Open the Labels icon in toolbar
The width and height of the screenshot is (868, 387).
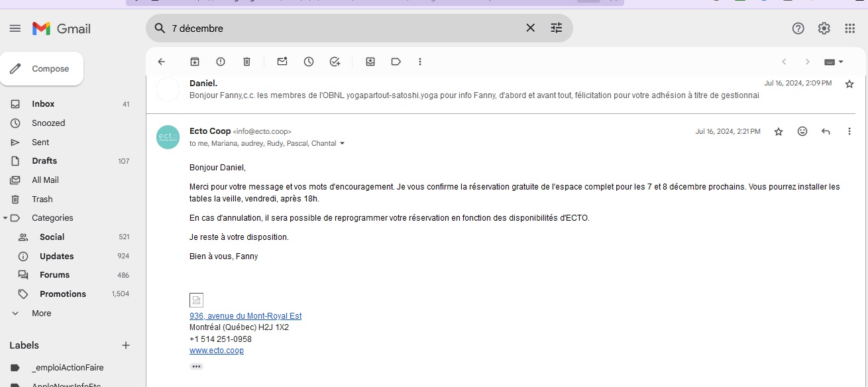396,62
